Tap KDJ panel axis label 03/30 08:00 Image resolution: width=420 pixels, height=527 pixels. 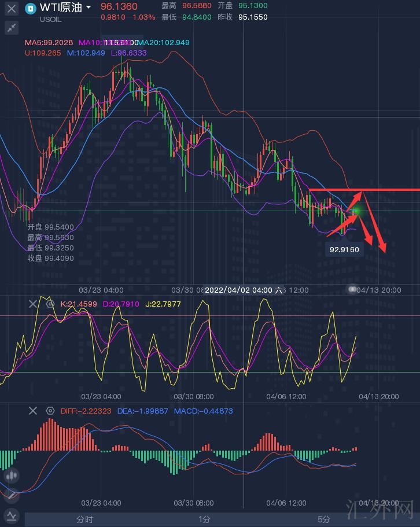click(194, 397)
